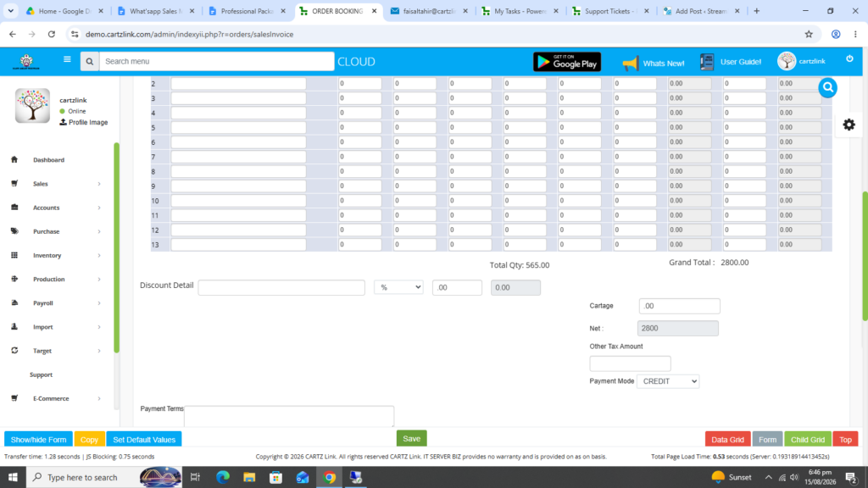Click the Payment Terms text area
This screenshot has height=488, width=868.
click(289, 416)
